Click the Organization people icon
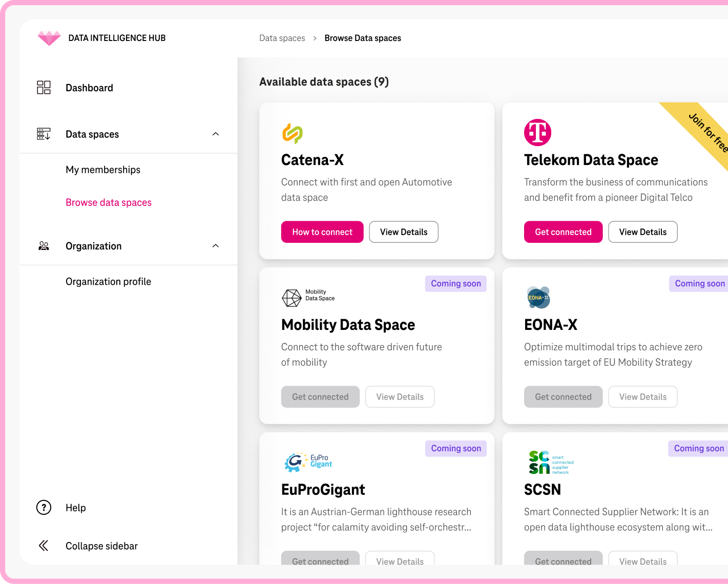728x584 pixels. tap(44, 246)
